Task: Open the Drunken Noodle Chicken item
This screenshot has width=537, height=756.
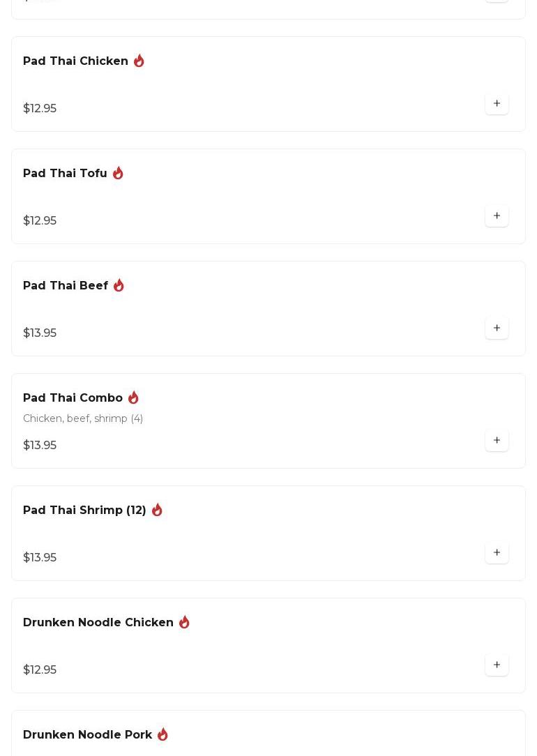Action: (x=98, y=623)
